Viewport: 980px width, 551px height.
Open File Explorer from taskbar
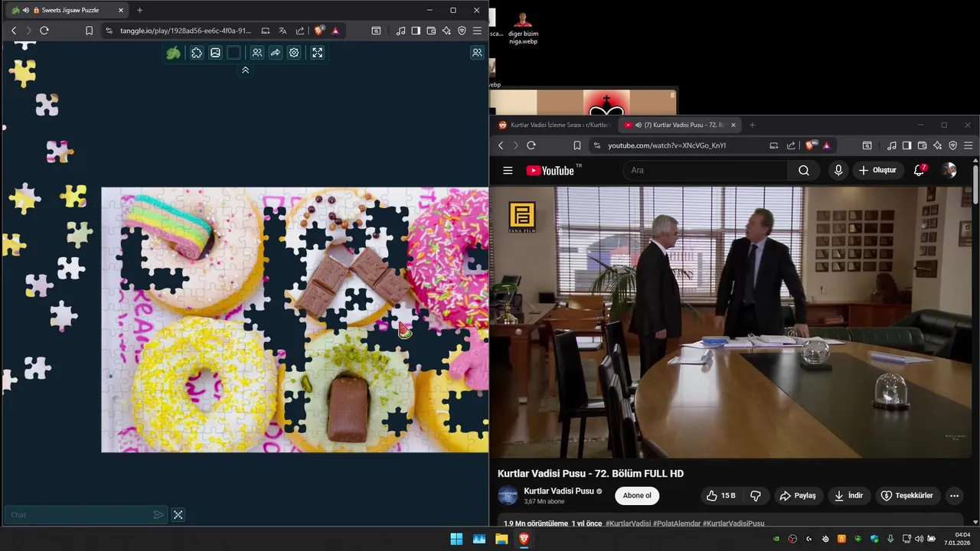501,539
